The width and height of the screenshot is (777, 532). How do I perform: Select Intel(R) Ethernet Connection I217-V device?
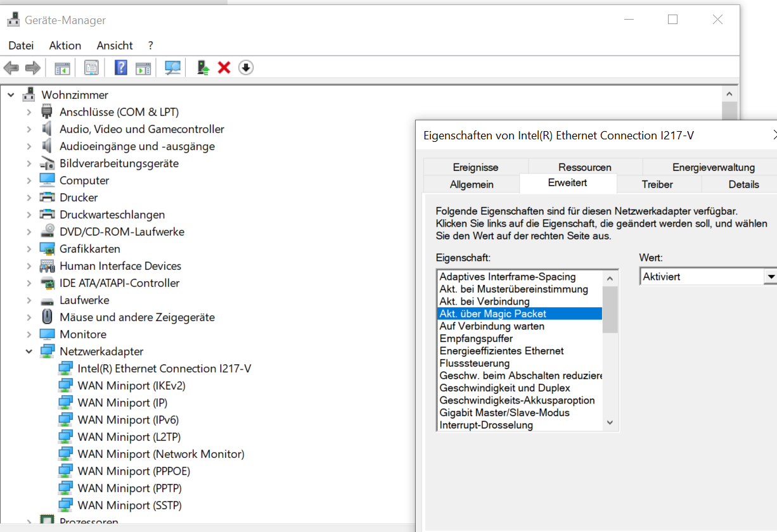tap(164, 368)
